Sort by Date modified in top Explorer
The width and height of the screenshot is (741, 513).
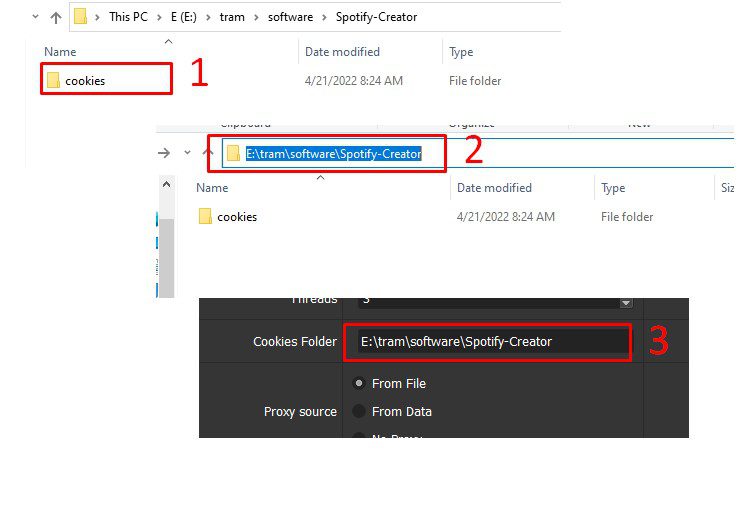342,52
